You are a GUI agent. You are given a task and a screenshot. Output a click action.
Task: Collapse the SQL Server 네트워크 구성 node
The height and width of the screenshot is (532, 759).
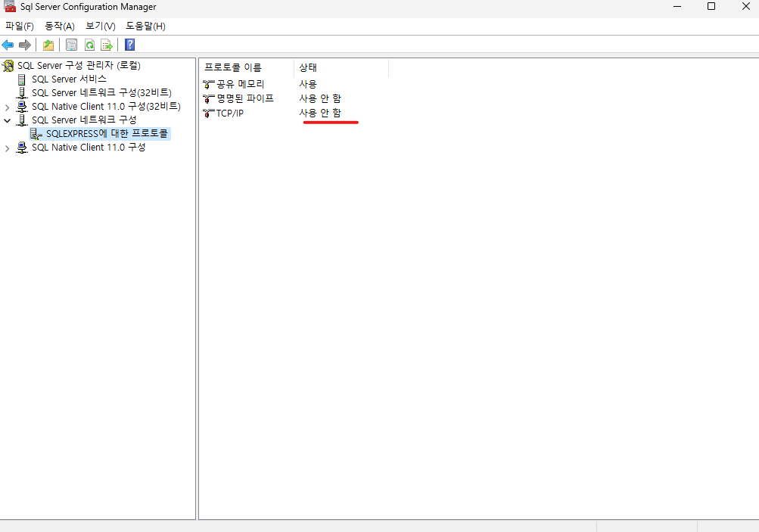(8, 120)
